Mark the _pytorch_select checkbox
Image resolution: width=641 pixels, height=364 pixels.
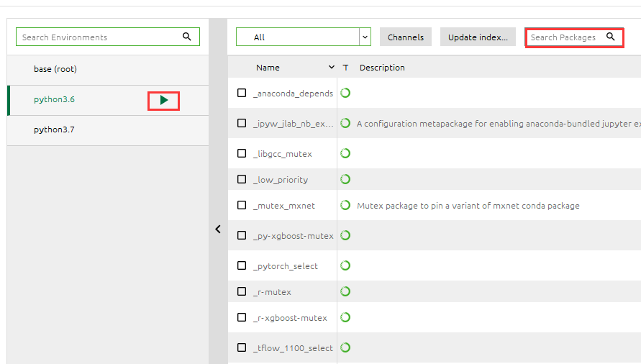pyautogui.click(x=242, y=265)
